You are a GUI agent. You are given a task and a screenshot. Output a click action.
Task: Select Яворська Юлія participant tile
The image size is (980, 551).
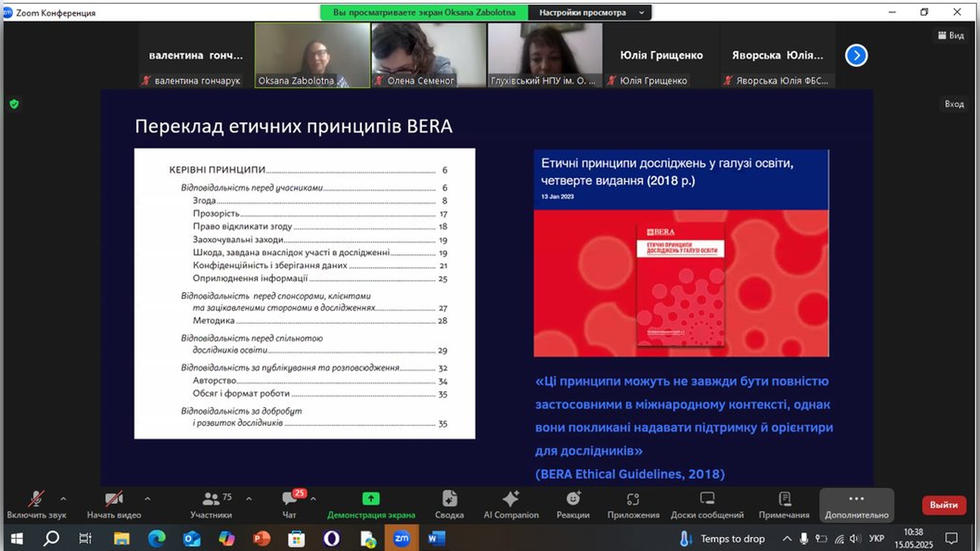[778, 55]
